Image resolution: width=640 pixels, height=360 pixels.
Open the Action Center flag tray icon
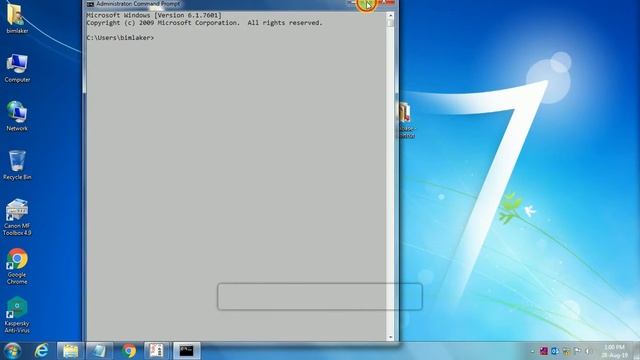[x=577, y=351]
